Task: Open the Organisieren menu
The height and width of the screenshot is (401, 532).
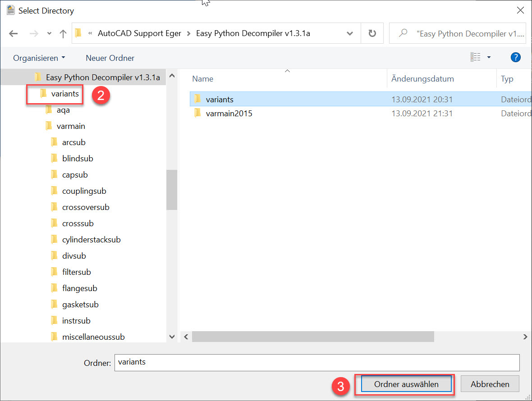Action: click(x=36, y=58)
